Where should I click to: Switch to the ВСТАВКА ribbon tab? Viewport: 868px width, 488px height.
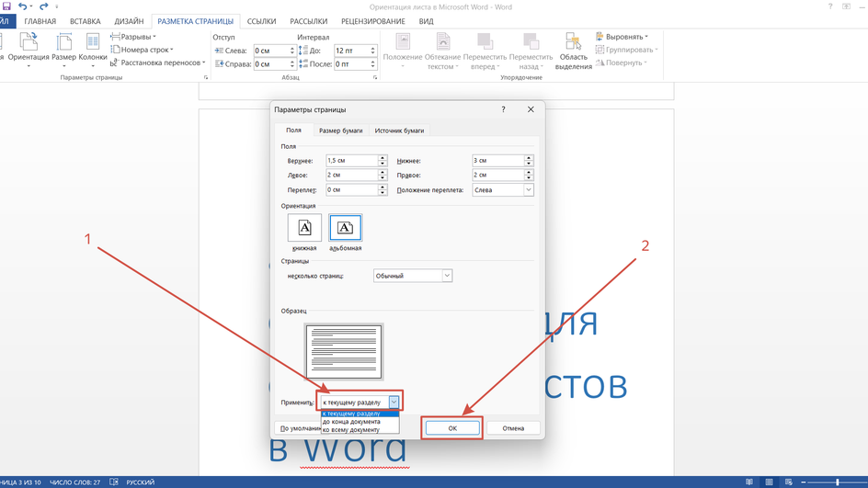86,21
